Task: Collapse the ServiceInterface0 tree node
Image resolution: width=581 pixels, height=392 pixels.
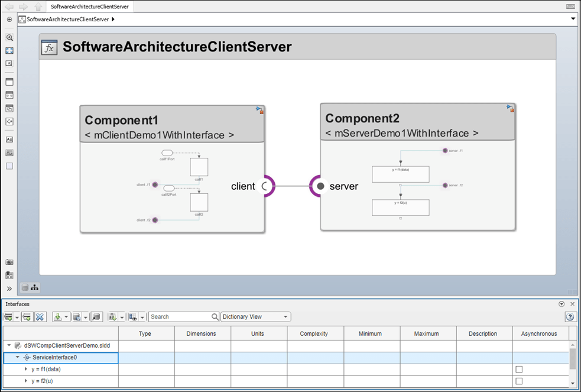Action: (x=18, y=357)
